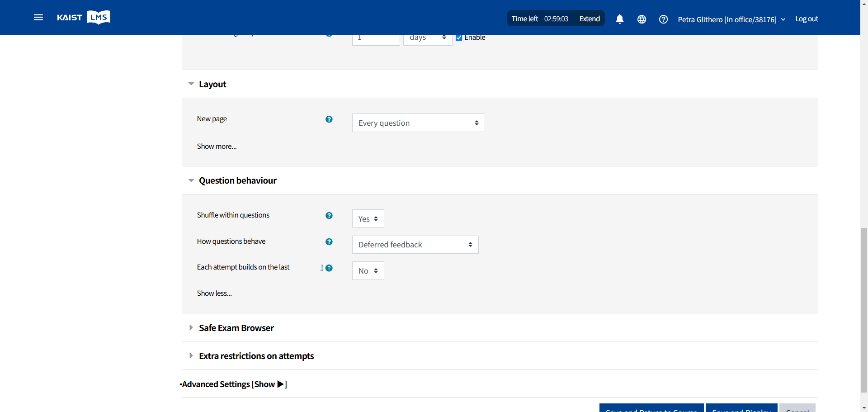Image resolution: width=868 pixels, height=412 pixels.
Task: Open the notifications bell
Action: coord(620,19)
